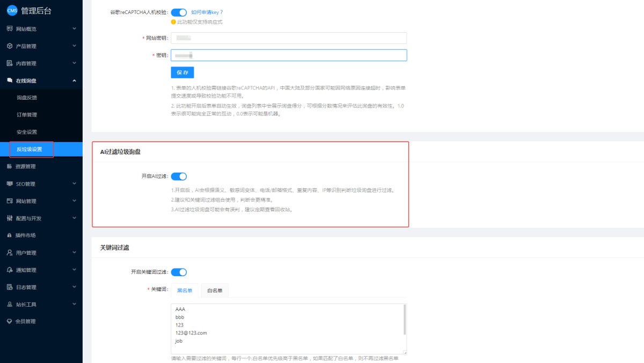Click the keyword line "bbb"
Image resolution: width=644 pixels, height=363 pixels.
coord(180,317)
